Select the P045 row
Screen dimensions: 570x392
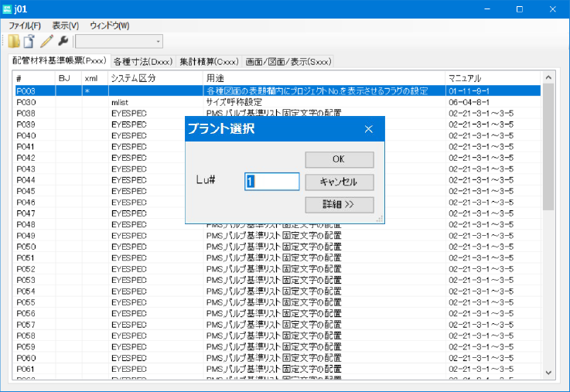click(x=278, y=191)
